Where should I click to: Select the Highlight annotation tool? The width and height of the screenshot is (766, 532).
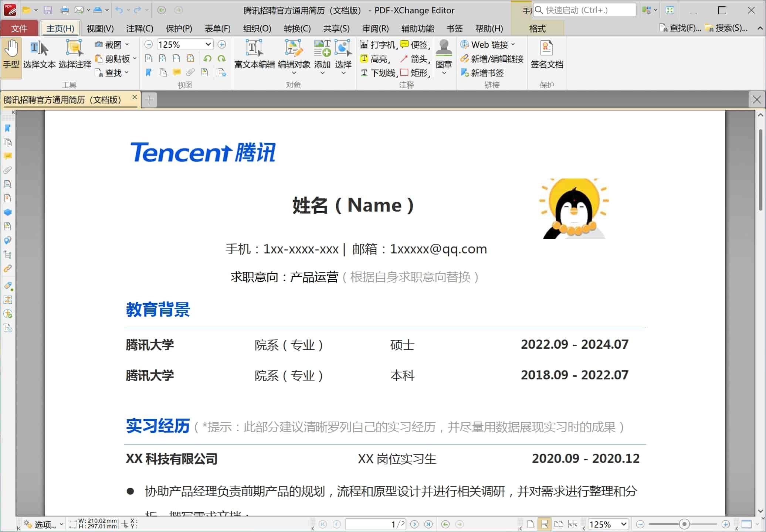pyautogui.click(x=374, y=59)
